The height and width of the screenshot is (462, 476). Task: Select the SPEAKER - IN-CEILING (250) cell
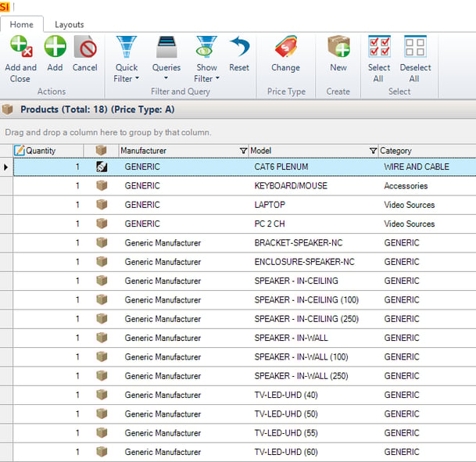[313, 319]
